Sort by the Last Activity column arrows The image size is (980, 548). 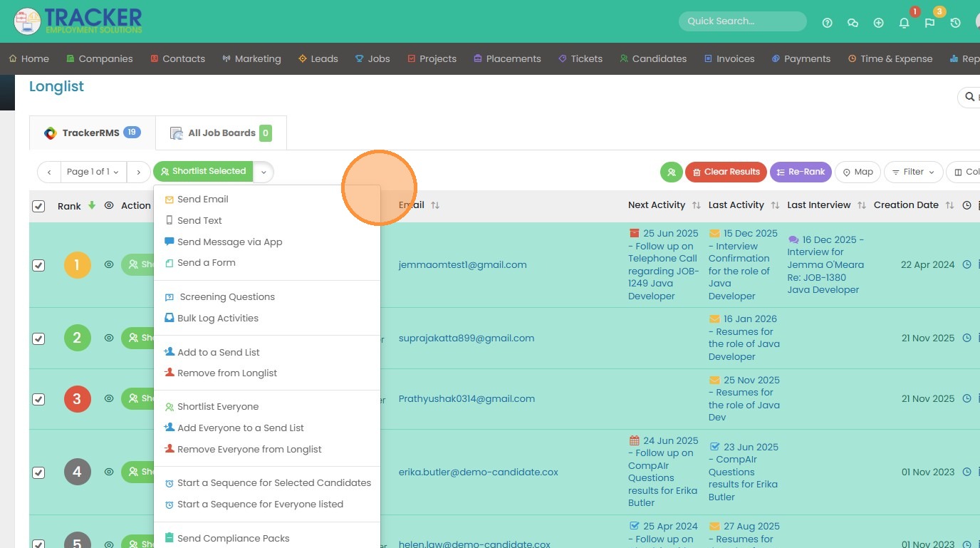[776, 205]
